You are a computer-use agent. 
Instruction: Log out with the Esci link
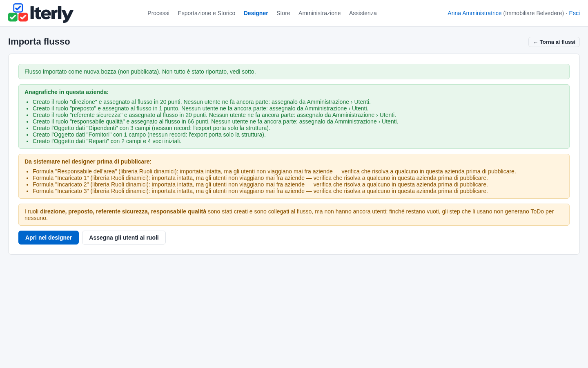click(x=575, y=13)
